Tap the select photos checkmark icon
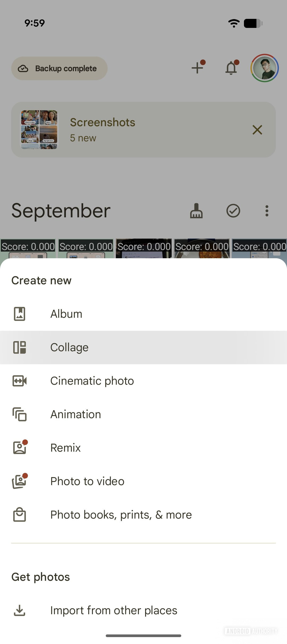This screenshot has width=287, height=644. click(x=233, y=211)
